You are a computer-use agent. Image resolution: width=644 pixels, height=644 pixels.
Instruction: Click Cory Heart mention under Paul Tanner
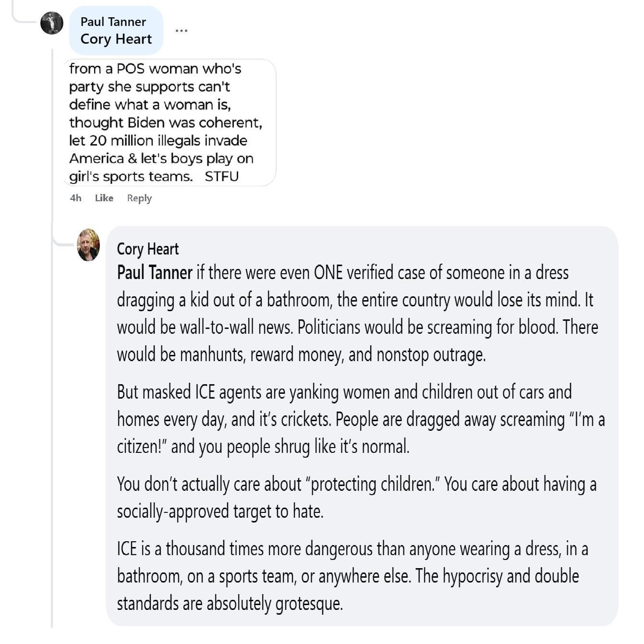(116, 39)
